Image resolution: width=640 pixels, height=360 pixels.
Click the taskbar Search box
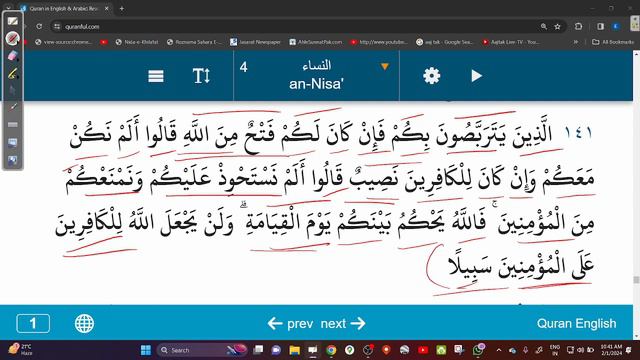202,350
